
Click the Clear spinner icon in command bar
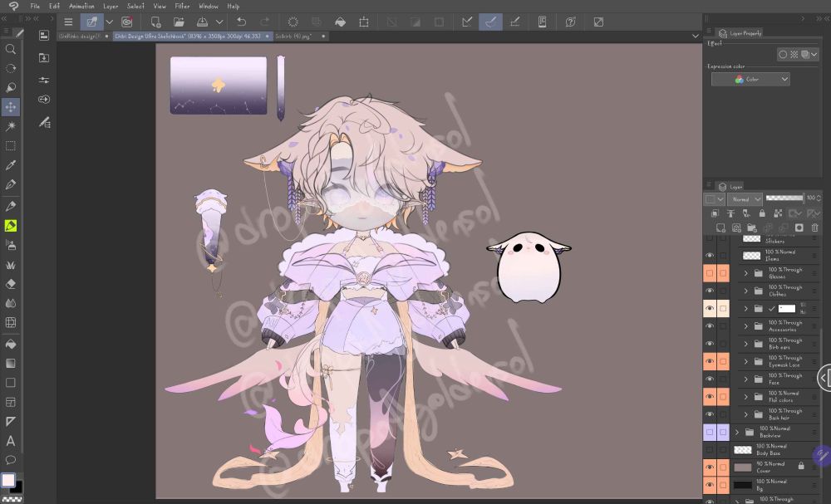[x=293, y=22]
